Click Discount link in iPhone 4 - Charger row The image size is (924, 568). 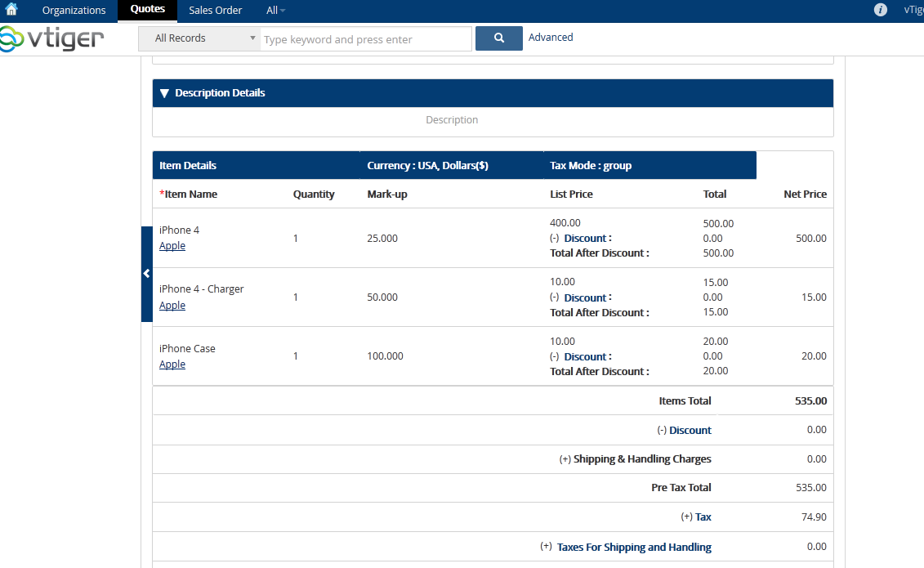click(x=585, y=297)
